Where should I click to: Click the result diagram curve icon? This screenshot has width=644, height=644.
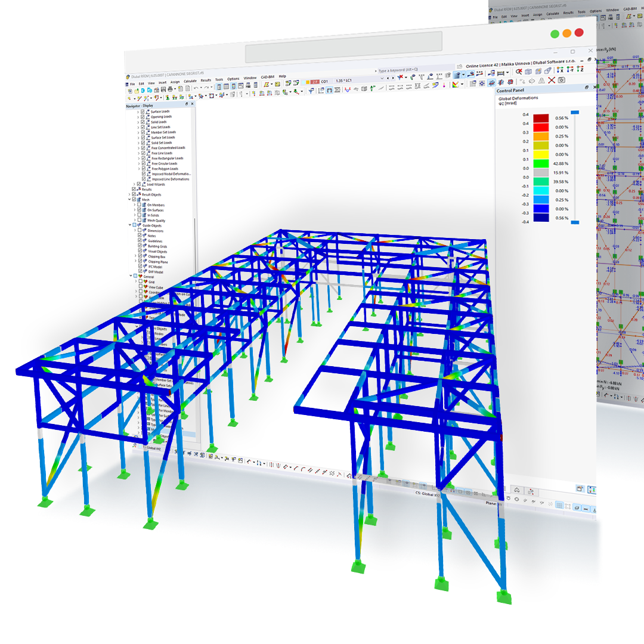(348, 89)
